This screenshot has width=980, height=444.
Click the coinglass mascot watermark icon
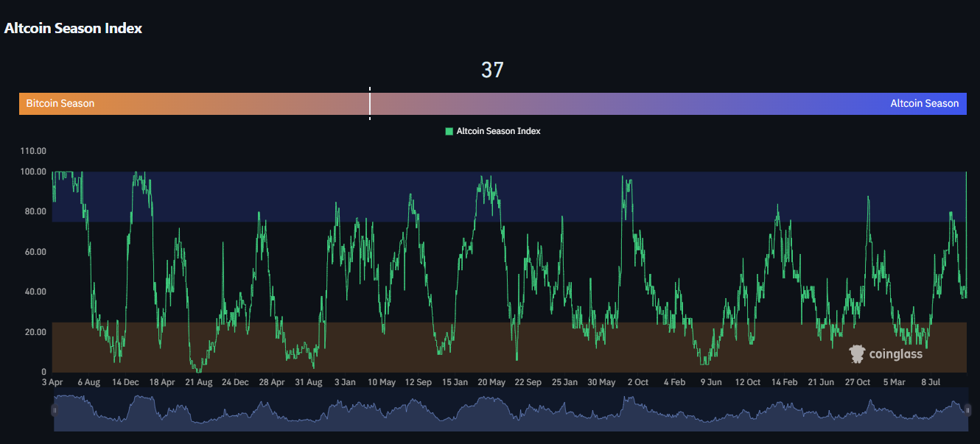856,353
